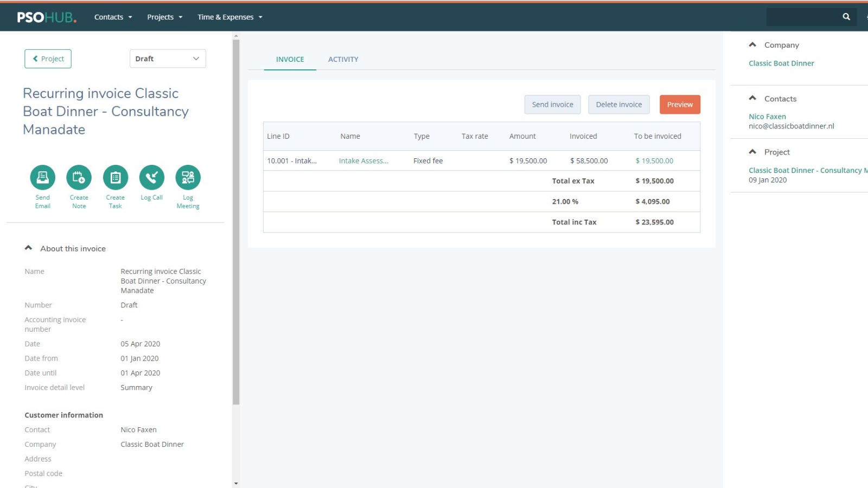Go back with the Project button

point(48,59)
